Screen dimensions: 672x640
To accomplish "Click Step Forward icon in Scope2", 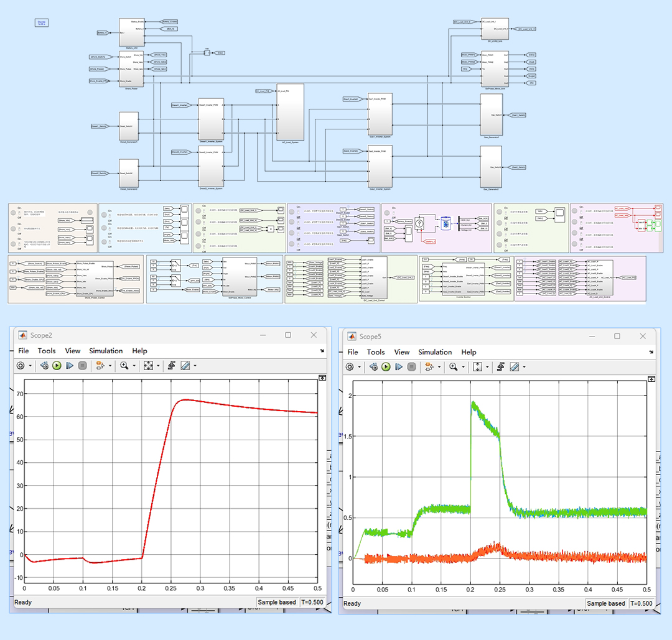I will [x=70, y=366].
